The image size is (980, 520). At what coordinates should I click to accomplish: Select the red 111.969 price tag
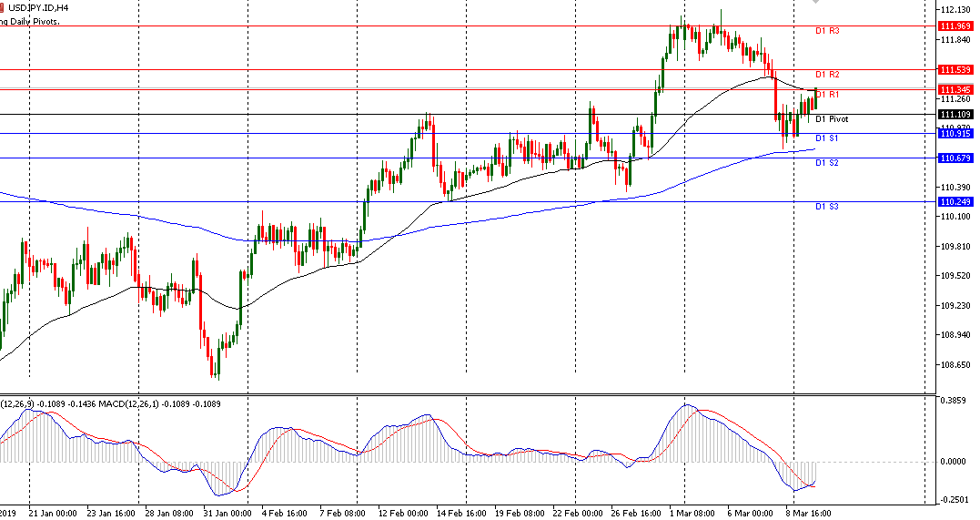point(955,26)
